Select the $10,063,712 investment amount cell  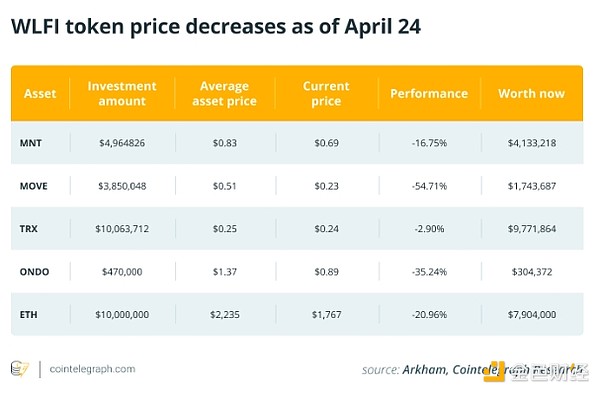(x=122, y=229)
